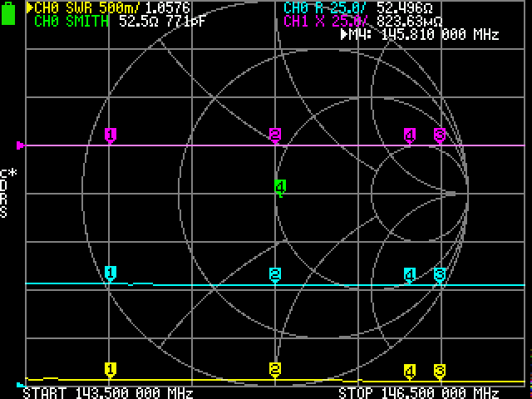The height and width of the screenshot is (399, 532).
Task: Pick magenta marker 1 on the reactance trace
Action: (110, 134)
